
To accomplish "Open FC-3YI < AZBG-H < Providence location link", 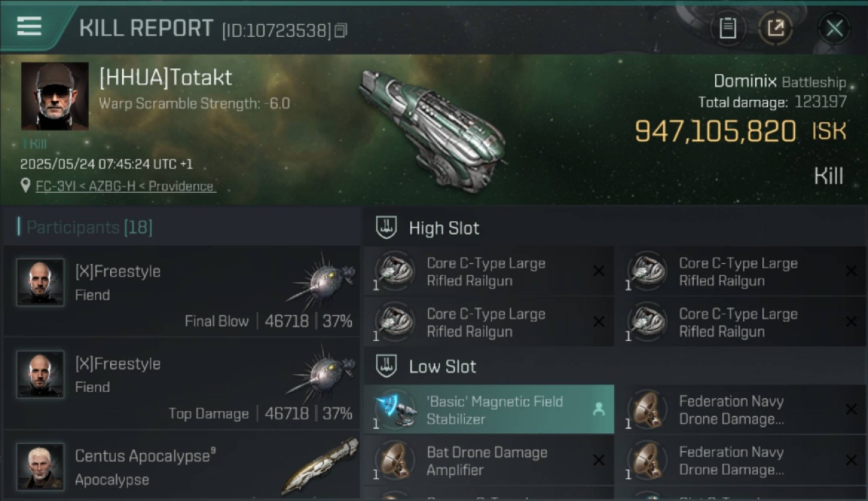I will 126,186.
